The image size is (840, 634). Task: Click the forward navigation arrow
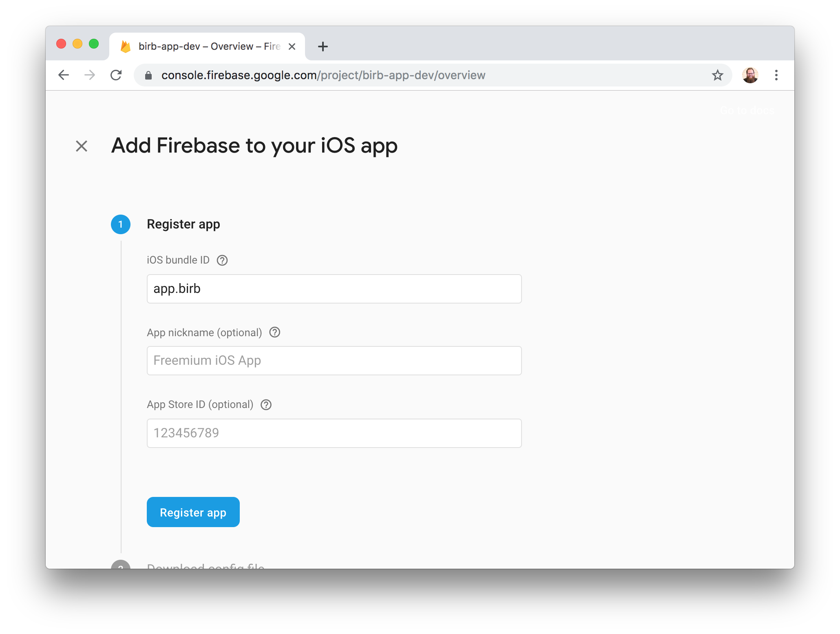[x=90, y=75]
